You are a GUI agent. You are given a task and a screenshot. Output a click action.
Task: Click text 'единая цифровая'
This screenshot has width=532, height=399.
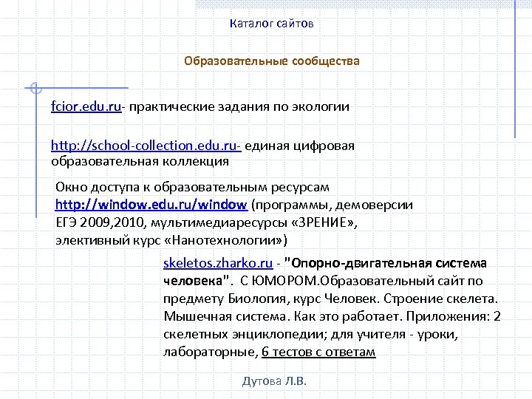tap(299, 146)
